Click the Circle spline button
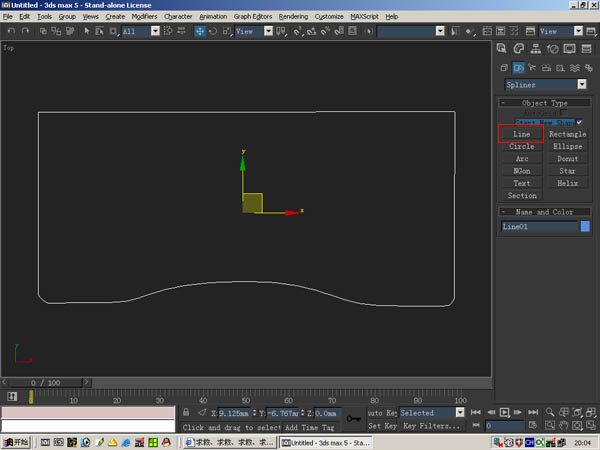Screen dimensions: 600x450 coord(522,146)
